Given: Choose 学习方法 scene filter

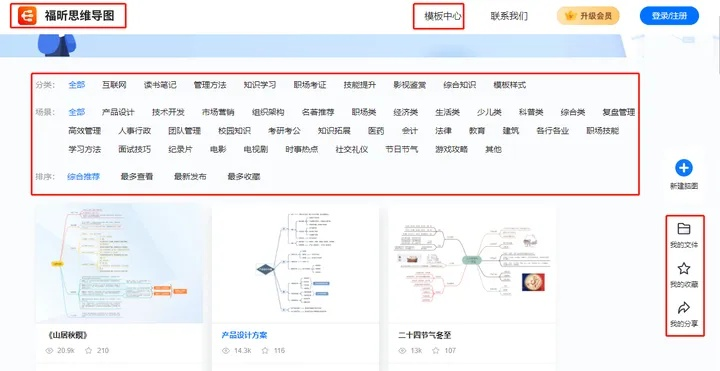Looking at the screenshot, I should [x=84, y=149].
